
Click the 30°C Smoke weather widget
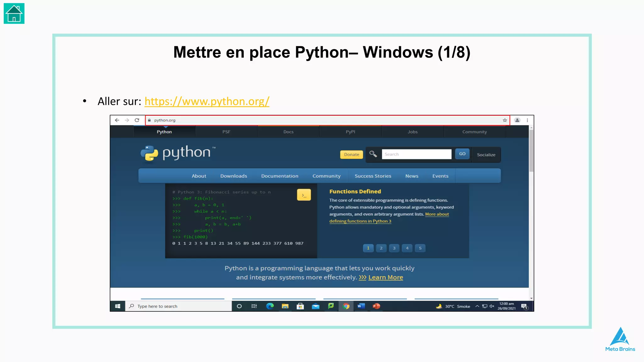click(453, 306)
